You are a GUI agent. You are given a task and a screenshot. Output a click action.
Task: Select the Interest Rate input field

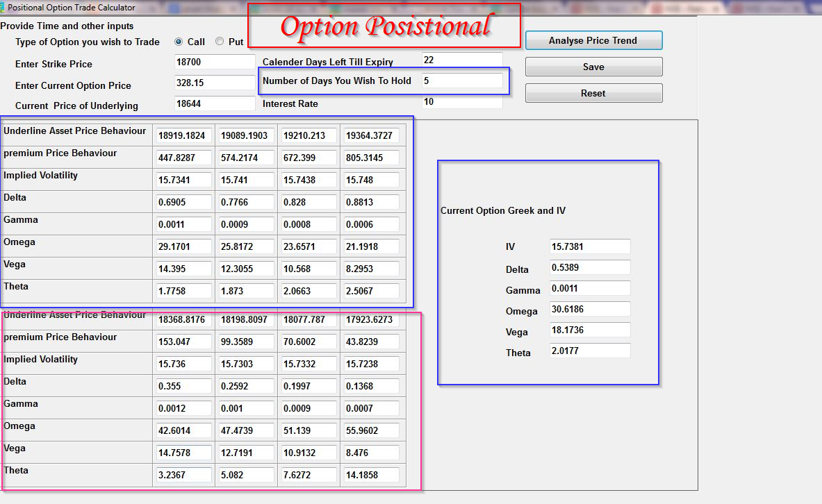coord(461,101)
